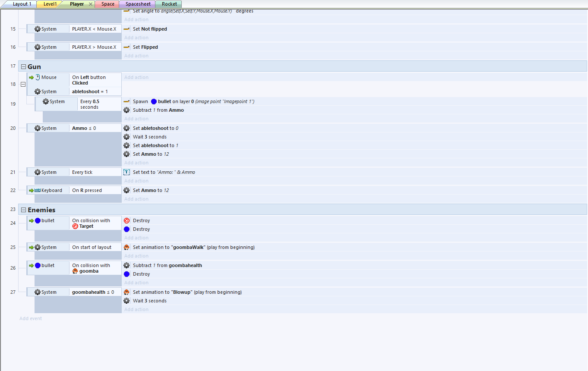The image size is (588, 371).
Task: Close the Player tab
Action: (90, 4)
